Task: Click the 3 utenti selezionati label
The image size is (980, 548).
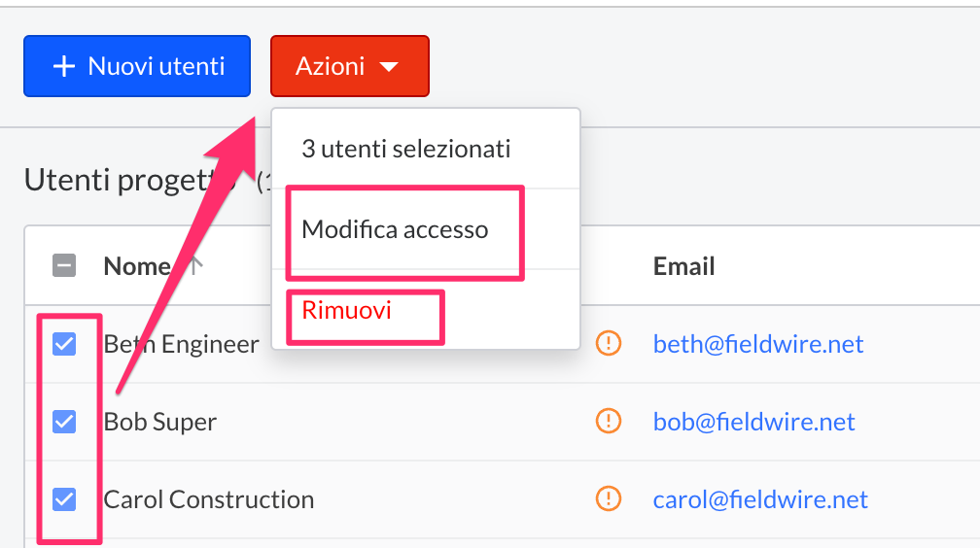Action: point(405,149)
